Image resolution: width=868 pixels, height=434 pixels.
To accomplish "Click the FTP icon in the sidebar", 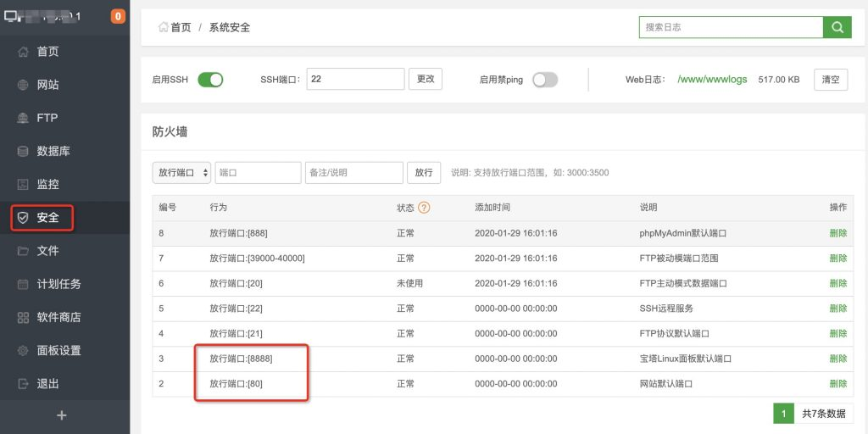I will tap(23, 118).
